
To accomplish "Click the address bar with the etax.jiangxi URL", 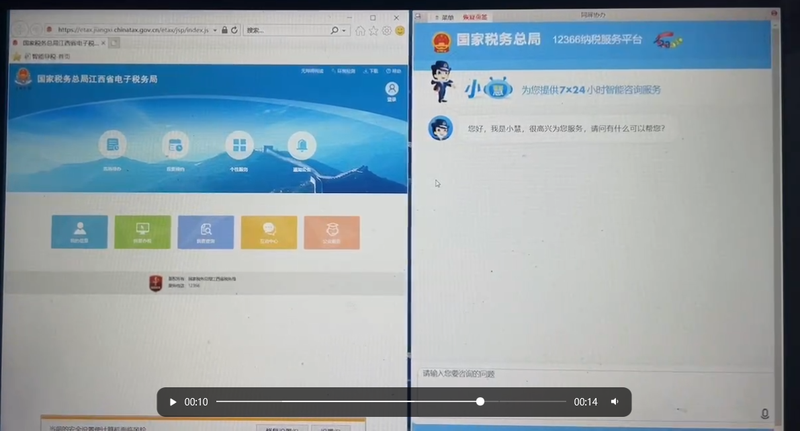I will coord(133,30).
